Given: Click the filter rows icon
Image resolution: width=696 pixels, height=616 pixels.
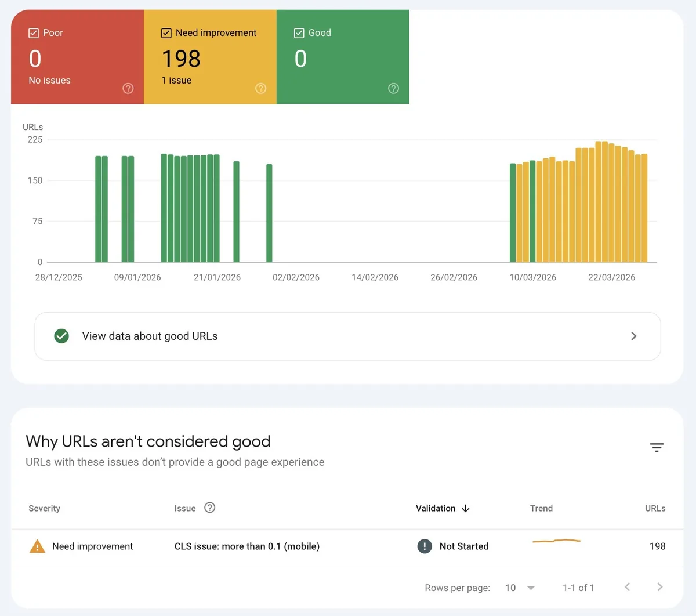Looking at the screenshot, I should point(657,447).
